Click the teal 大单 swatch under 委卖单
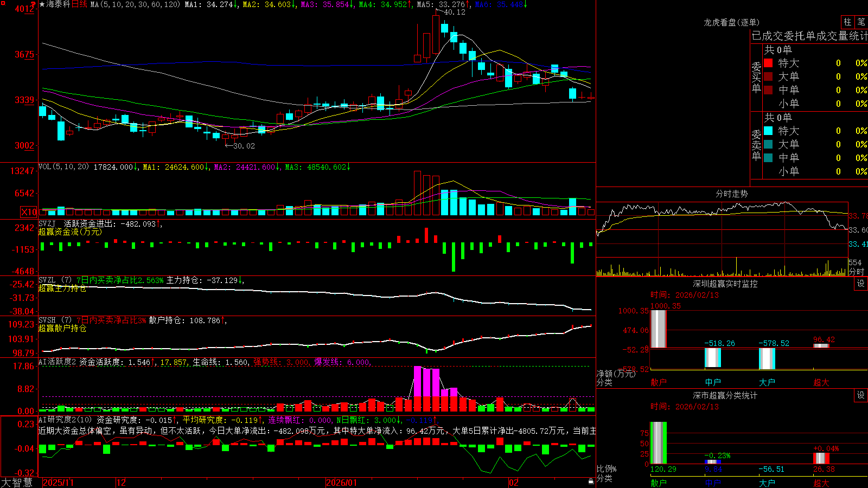 tap(768, 144)
